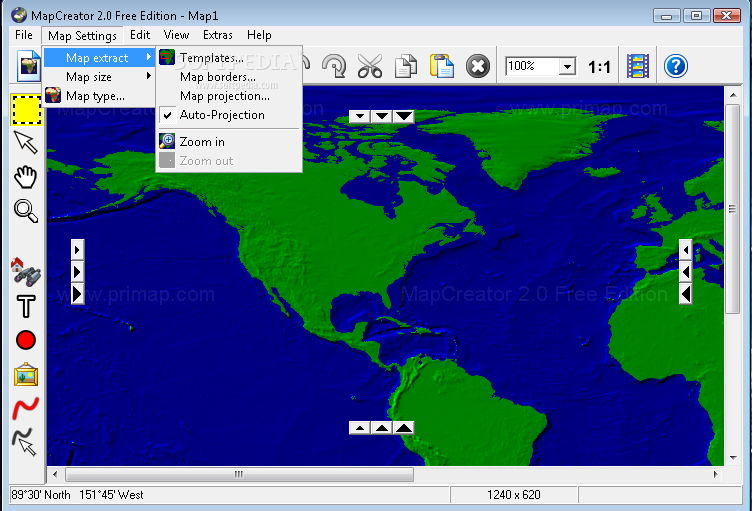The width and height of the screenshot is (752, 511).
Task: Expand the Map size submenu
Action: pos(99,77)
